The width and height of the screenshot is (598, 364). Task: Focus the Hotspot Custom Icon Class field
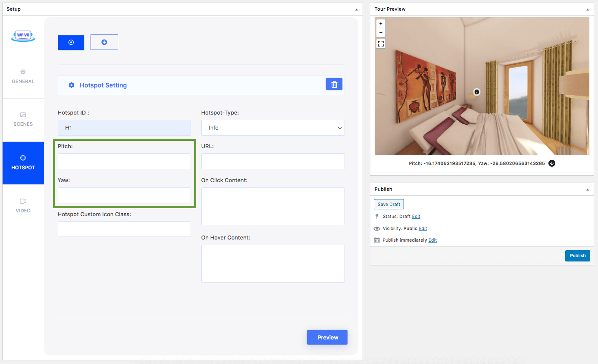click(x=124, y=229)
